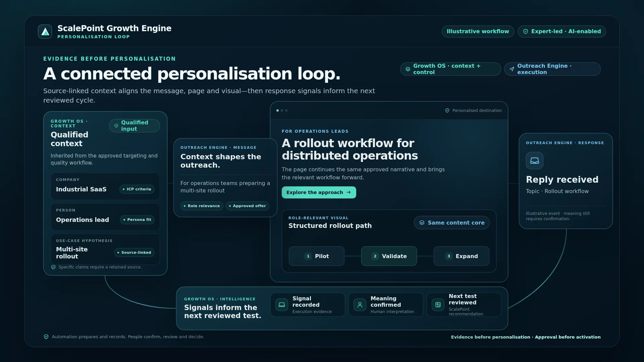Click the Role relevance tag
The height and width of the screenshot is (362, 644).
(x=202, y=206)
